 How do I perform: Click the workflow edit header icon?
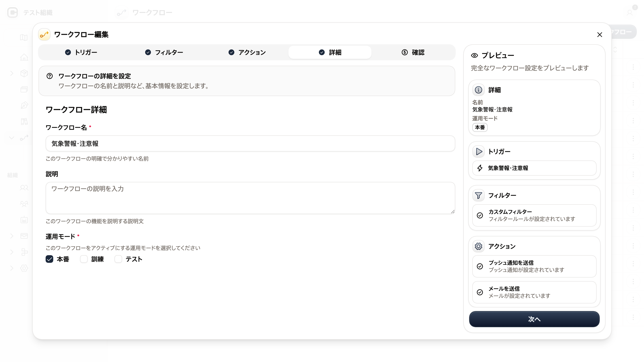tap(44, 34)
